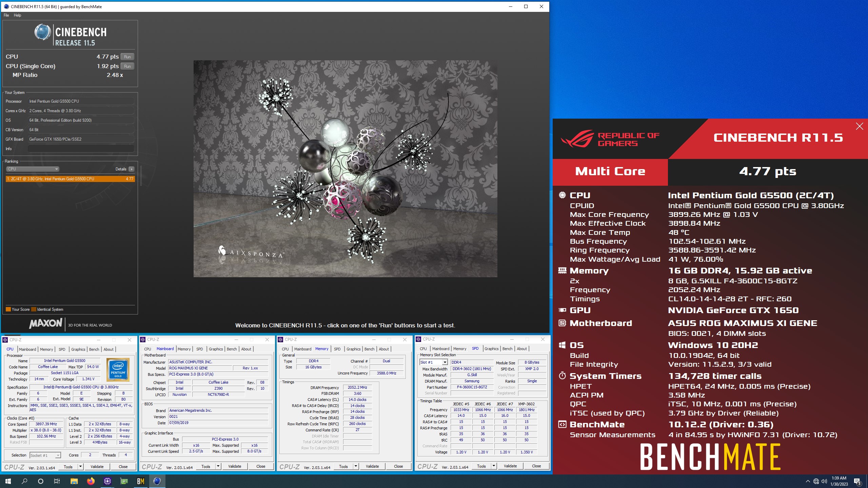Open the Ranking CPU dropdown
This screenshot has height=488, width=868.
point(33,169)
